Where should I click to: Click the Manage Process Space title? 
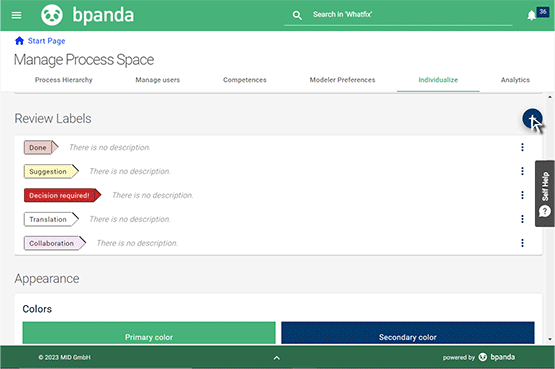[84, 60]
